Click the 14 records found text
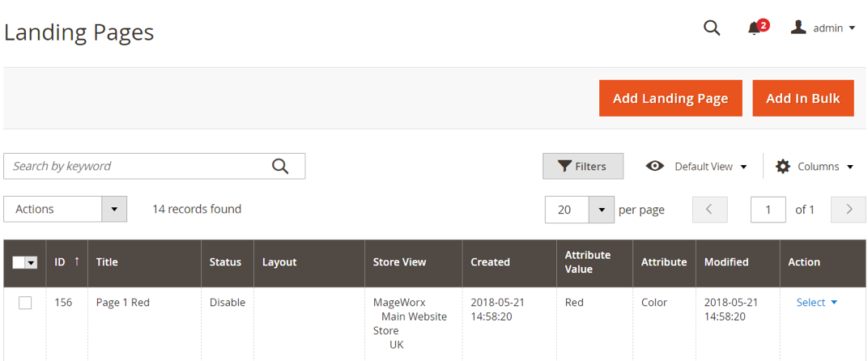This screenshot has height=361, width=868. click(197, 210)
